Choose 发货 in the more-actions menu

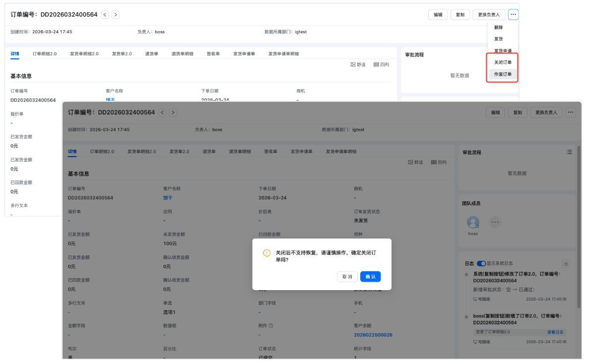498,39
